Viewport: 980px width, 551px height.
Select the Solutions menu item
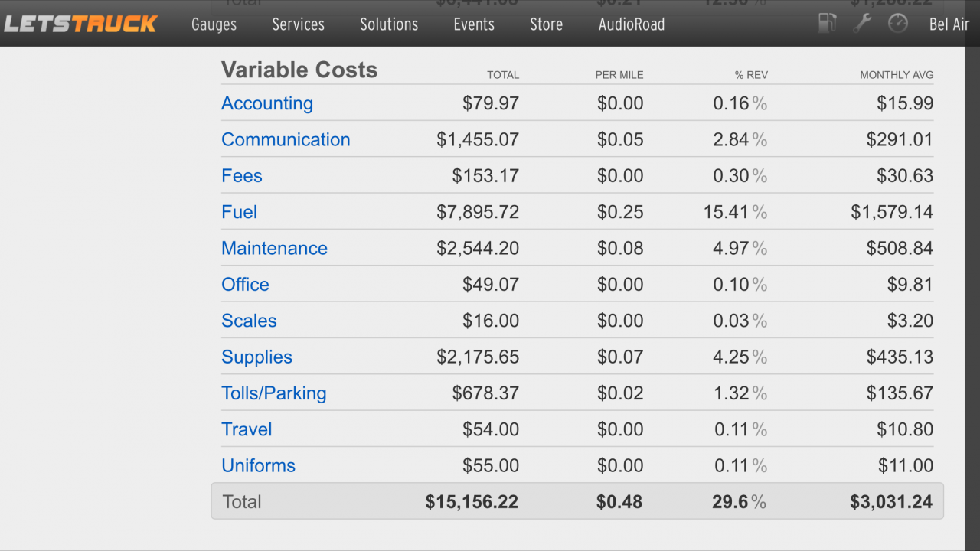click(389, 24)
